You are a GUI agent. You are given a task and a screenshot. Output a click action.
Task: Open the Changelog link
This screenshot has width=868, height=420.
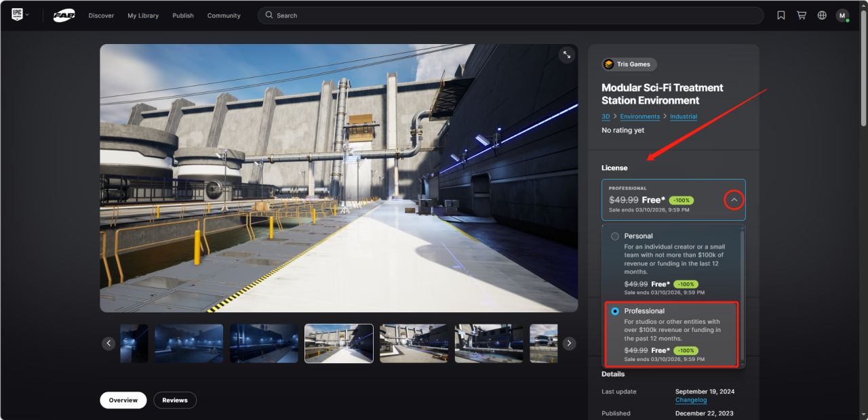coord(691,400)
